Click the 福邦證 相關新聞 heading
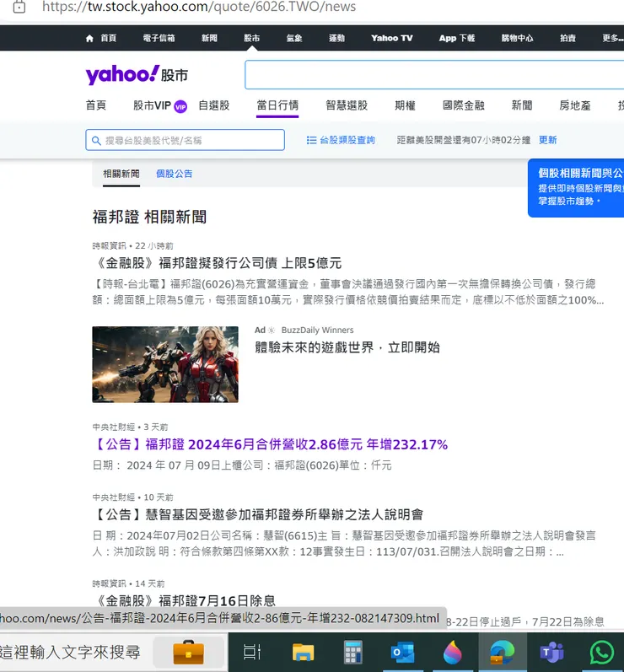Screen dimensions: 624x672 pos(149,217)
